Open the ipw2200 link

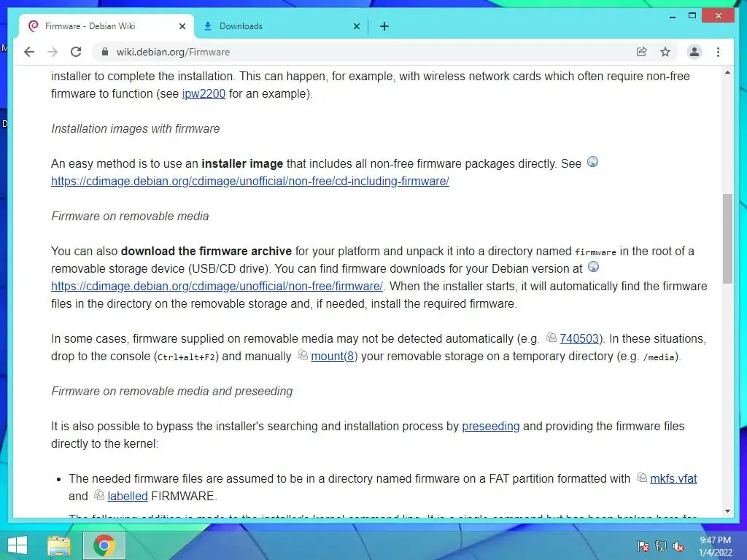pyautogui.click(x=204, y=94)
